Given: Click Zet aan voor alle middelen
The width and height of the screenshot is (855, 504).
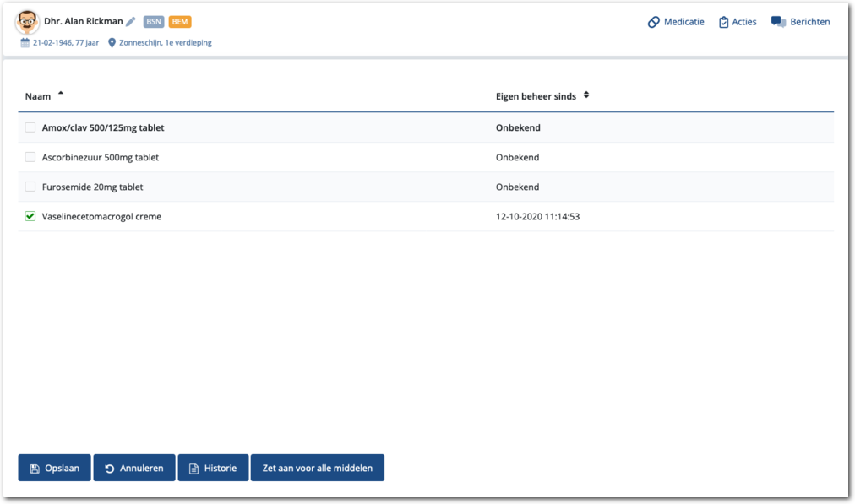Looking at the screenshot, I should pos(317,468).
